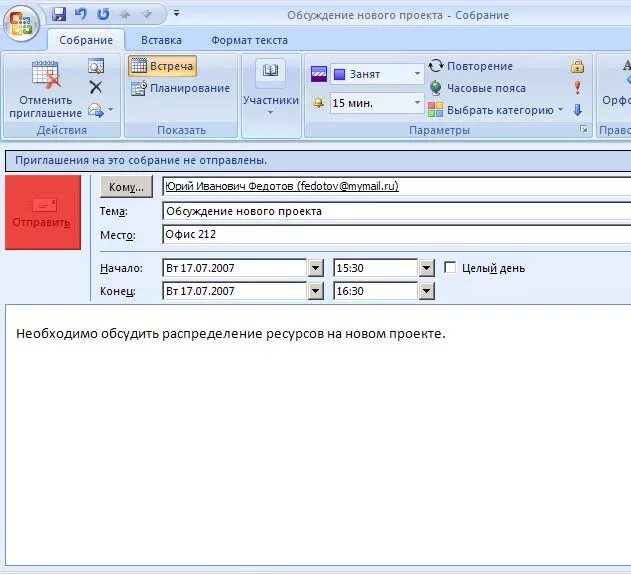Click the recipient field with Федотов
Screen dimensions: 631x574
396,186
